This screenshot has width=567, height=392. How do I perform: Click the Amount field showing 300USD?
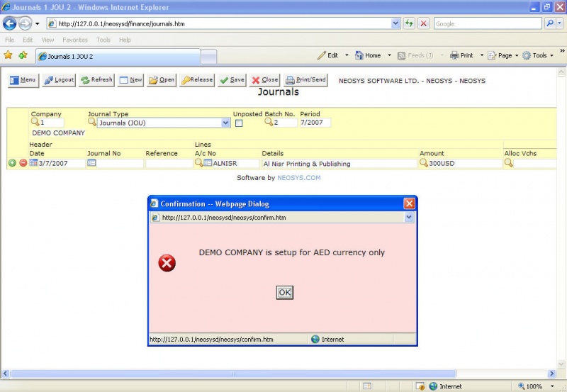[x=465, y=164]
